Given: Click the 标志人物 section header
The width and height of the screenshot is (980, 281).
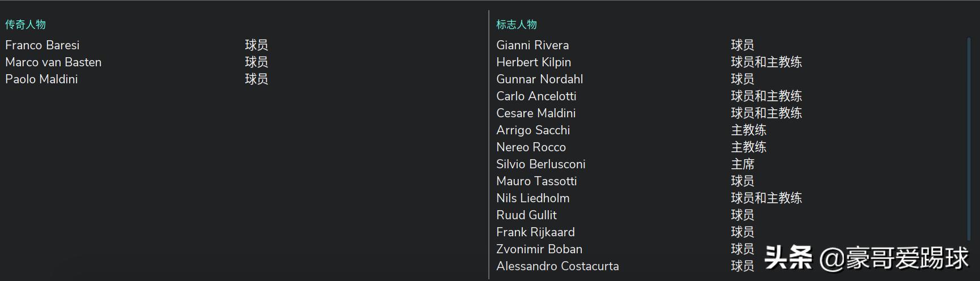Looking at the screenshot, I should 517,24.
